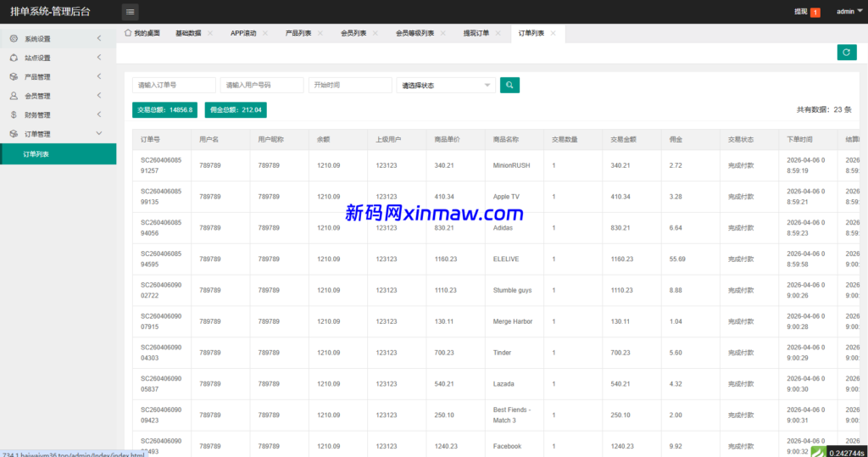Open the admin user dropdown
868x457 pixels.
point(849,12)
